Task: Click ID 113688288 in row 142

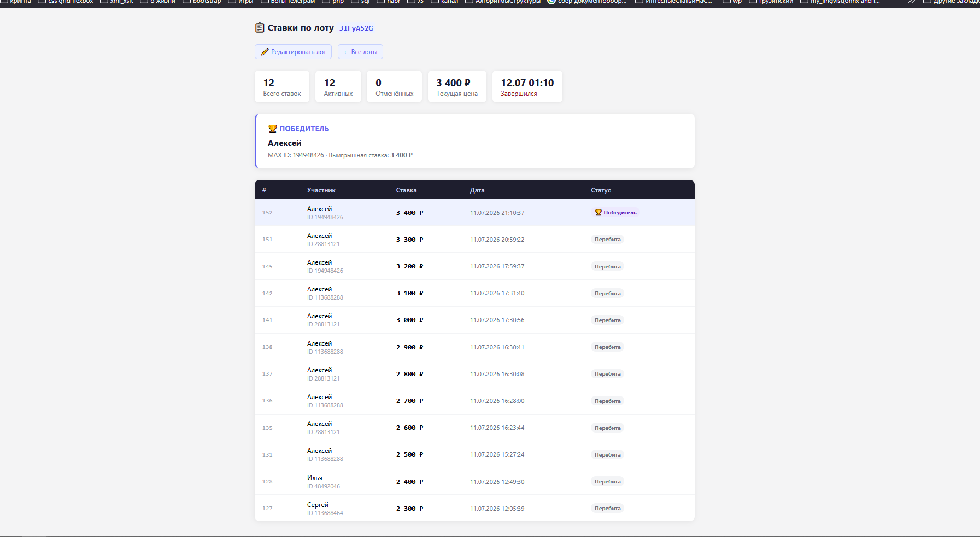Action: coord(325,297)
